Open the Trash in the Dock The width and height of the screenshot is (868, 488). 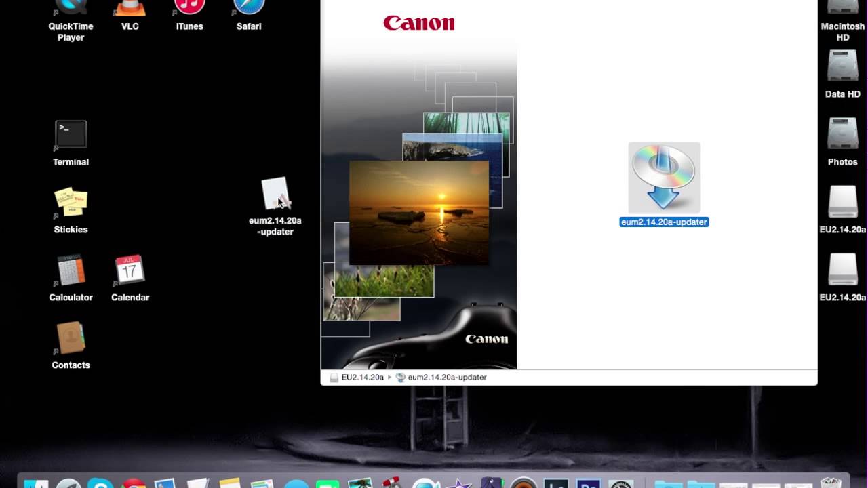point(831,483)
